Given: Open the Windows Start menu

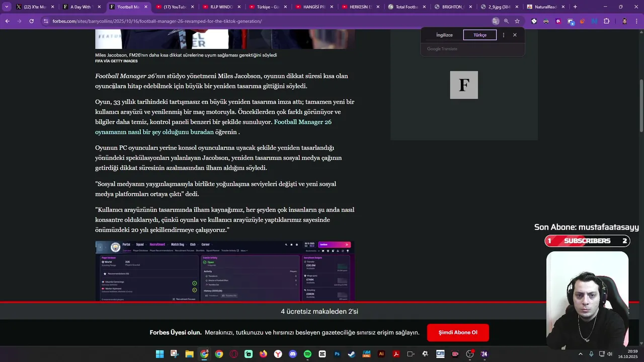Looking at the screenshot, I should pos(160,354).
